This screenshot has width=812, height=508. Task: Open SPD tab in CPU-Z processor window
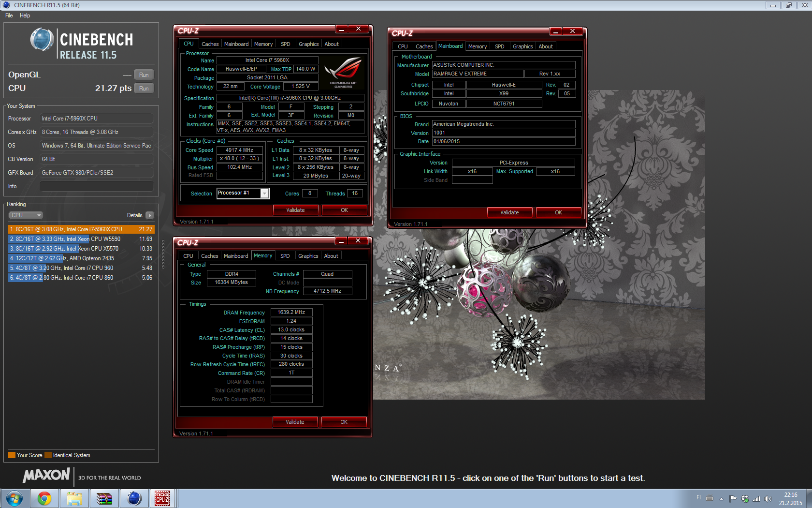[x=286, y=44]
